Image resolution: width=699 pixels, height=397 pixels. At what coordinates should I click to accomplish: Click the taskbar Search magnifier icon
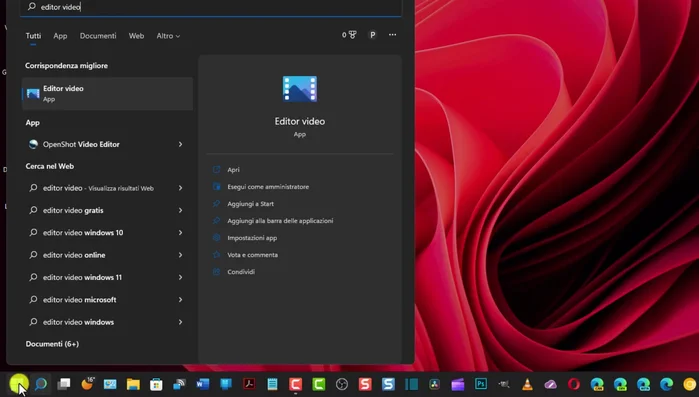(41, 384)
